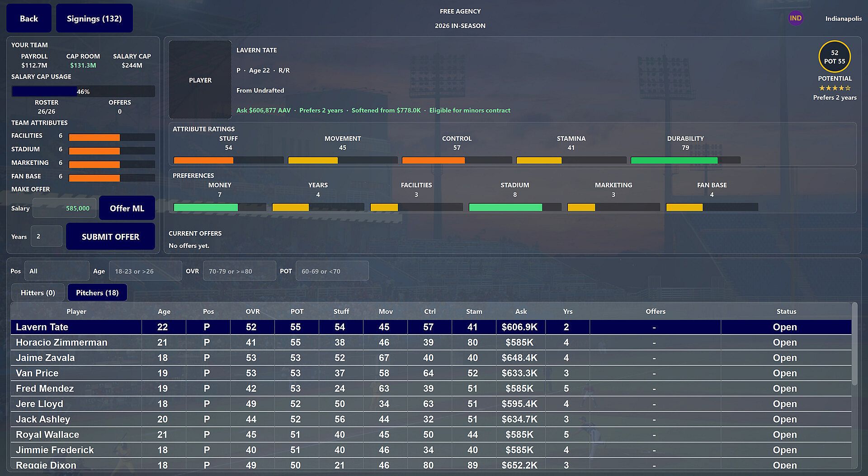Click the potential star rating

(x=835, y=88)
